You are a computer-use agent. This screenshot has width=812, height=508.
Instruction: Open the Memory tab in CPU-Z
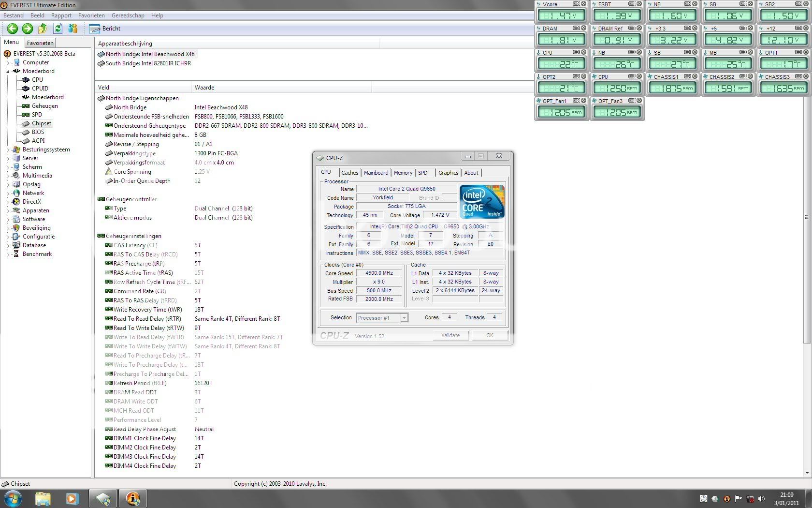pos(403,173)
